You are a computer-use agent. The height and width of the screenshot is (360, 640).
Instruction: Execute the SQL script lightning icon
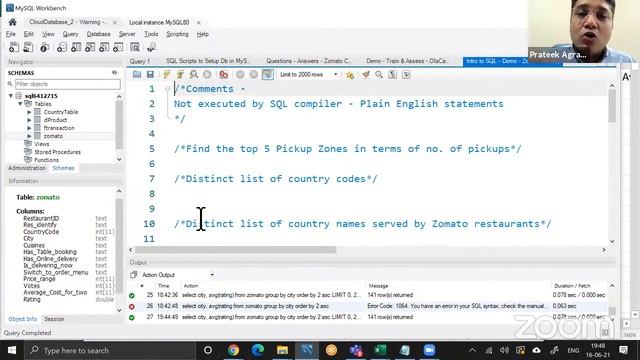tap(167, 74)
